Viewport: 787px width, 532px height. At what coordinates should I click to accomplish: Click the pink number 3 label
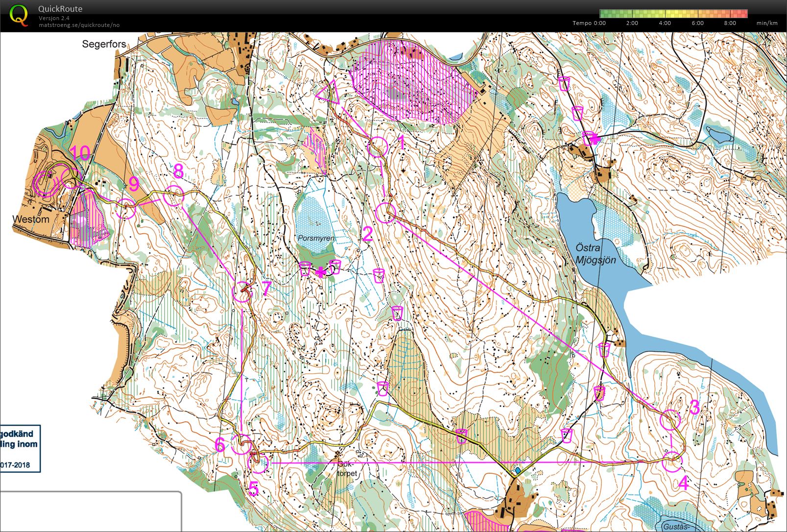click(x=695, y=407)
